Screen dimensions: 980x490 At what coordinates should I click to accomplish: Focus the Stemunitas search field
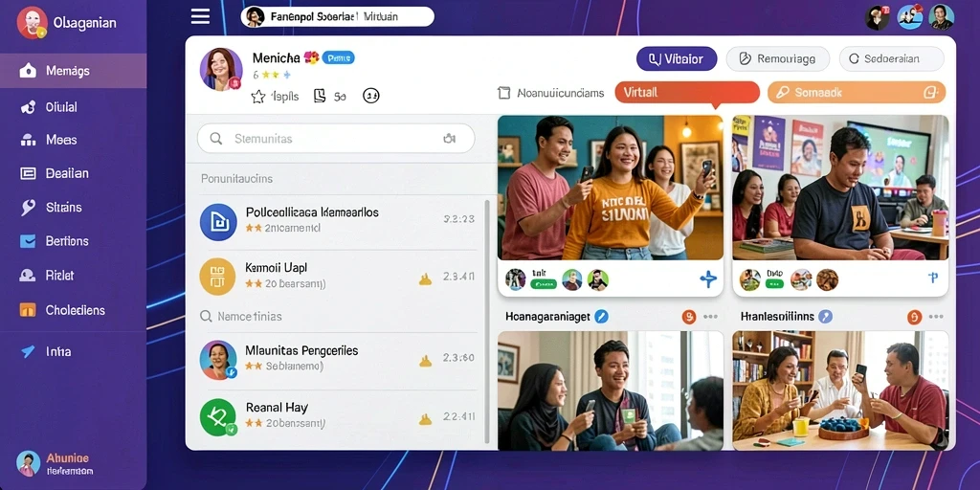[336, 139]
